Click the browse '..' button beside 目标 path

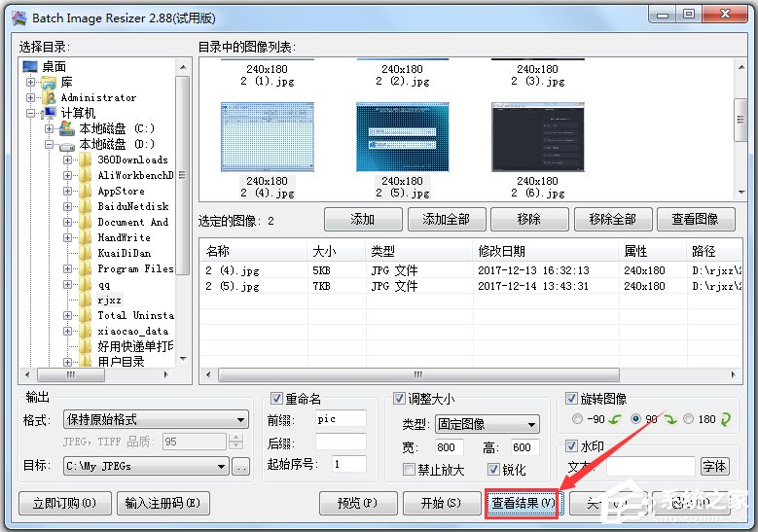point(240,466)
